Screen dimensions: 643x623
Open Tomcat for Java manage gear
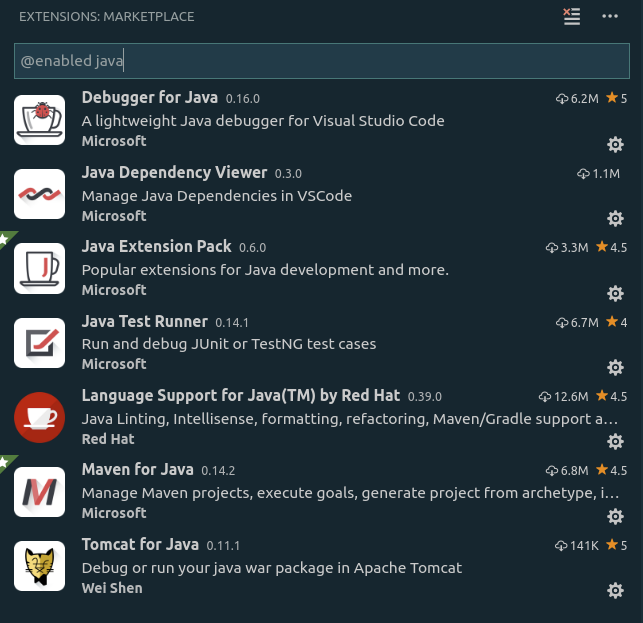click(616, 591)
